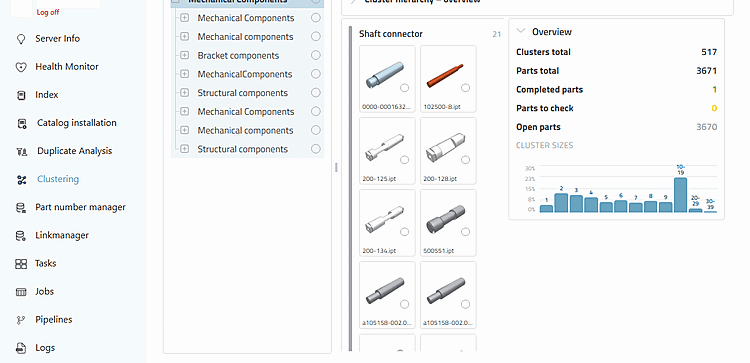Screen dimensions: 750x363
Task: Select the radio circle on 102500-8.ipt
Action: coord(465,88)
